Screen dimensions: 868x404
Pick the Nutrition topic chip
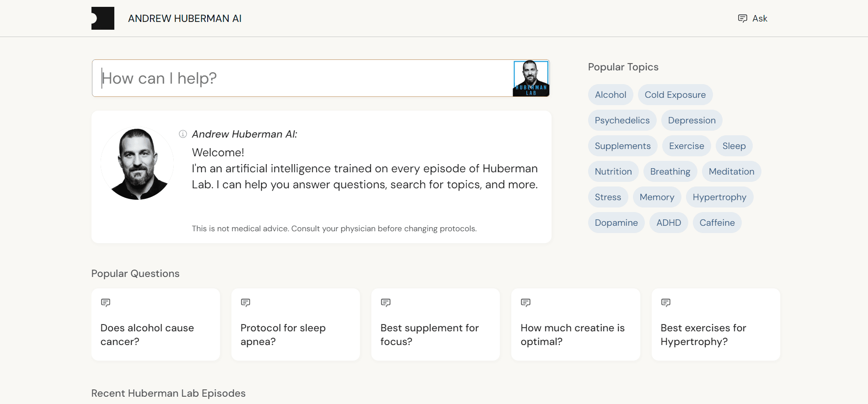pos(613,171)
